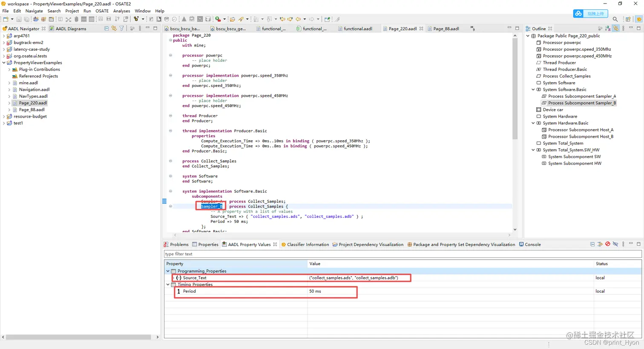Click Collapse All in Property Values view
This screenshot has width=644, height=349.
pyautogui.click(x=592, y=244)
